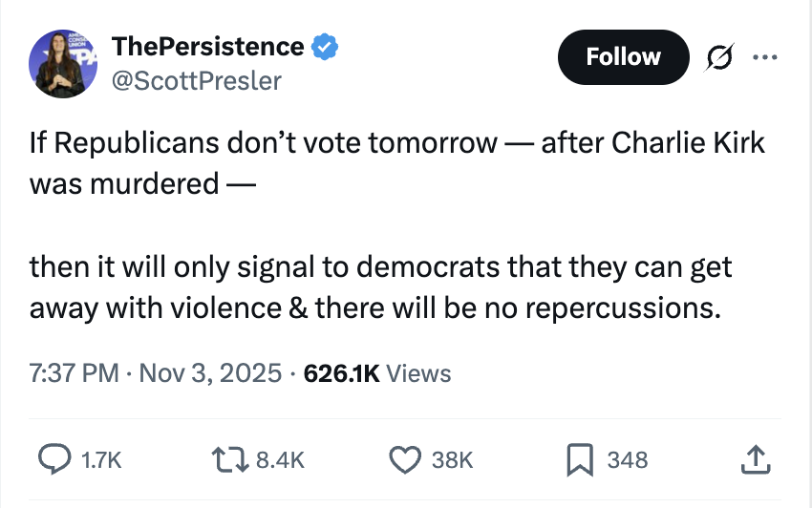This screenshot has width=812, height=508.
Task: Click the paragraph starting "then it will only signal"
Action: pos(380,286)
